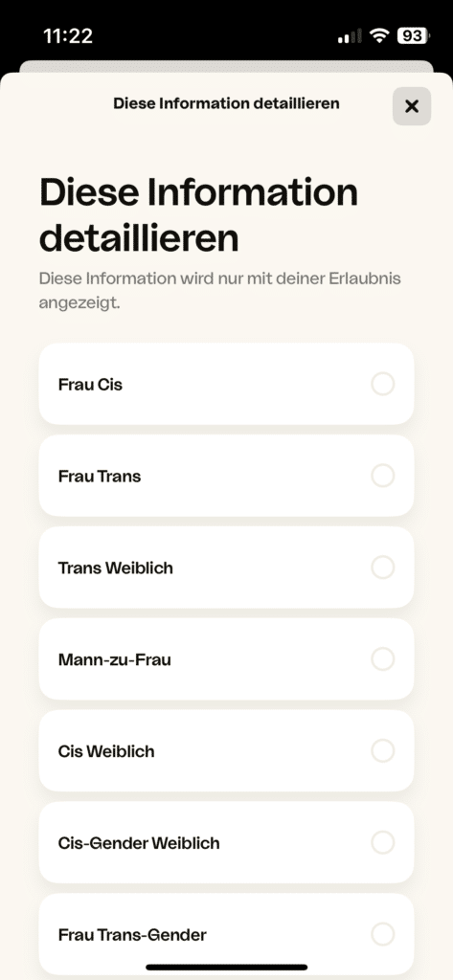Tap the 11:22 clock in status bar
The width and height of the screenshot is (453, 980).
pyautogui.click(x=68, y=36)
